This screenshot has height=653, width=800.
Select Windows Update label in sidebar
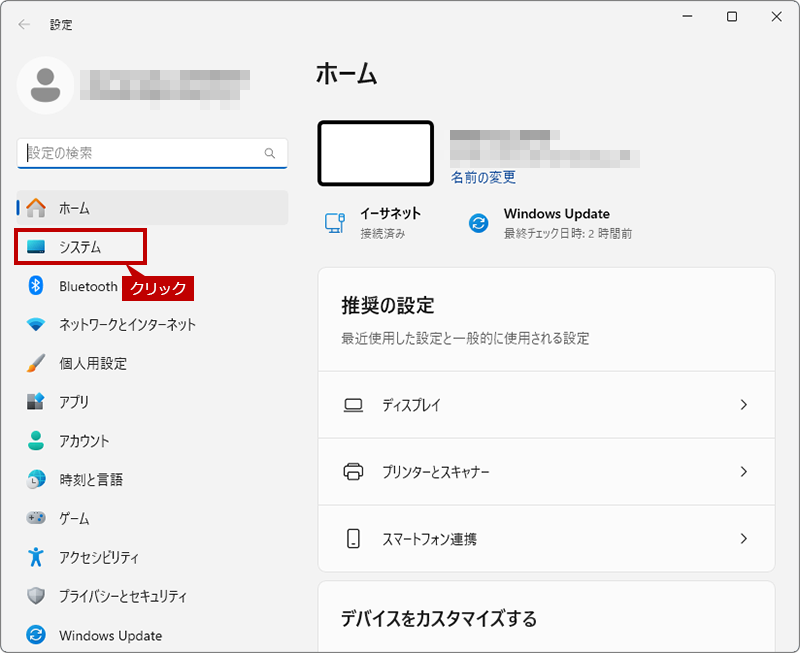111,636
